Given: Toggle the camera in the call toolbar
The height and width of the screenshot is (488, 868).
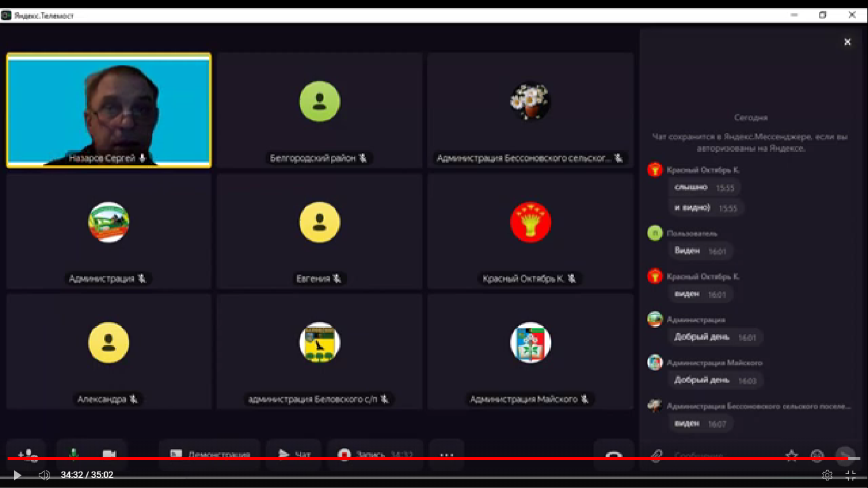Looking at the screenshot, I should pyautogui.click(x=109, y=453).
